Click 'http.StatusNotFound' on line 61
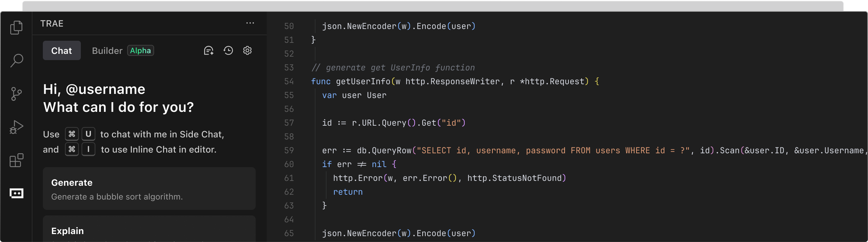 pos(515,178)
